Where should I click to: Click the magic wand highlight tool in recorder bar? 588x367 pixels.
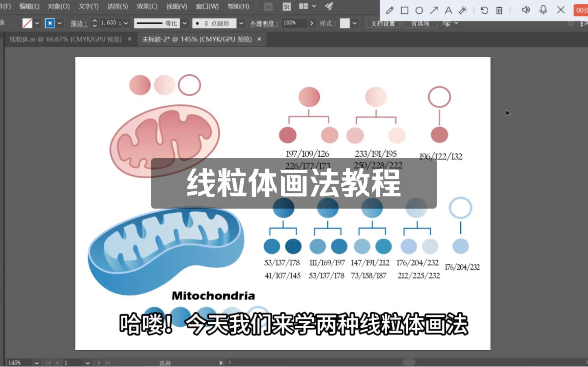coord(463,10)
